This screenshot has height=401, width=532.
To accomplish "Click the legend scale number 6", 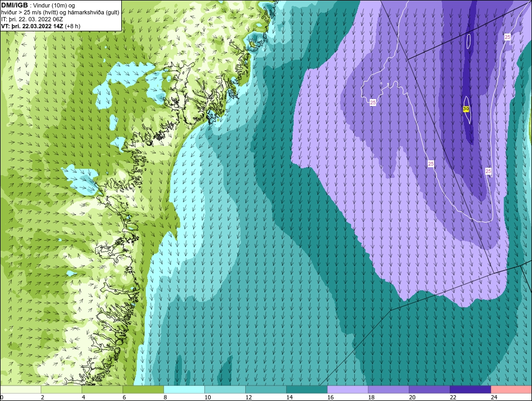I will click(x=124, y=397).
